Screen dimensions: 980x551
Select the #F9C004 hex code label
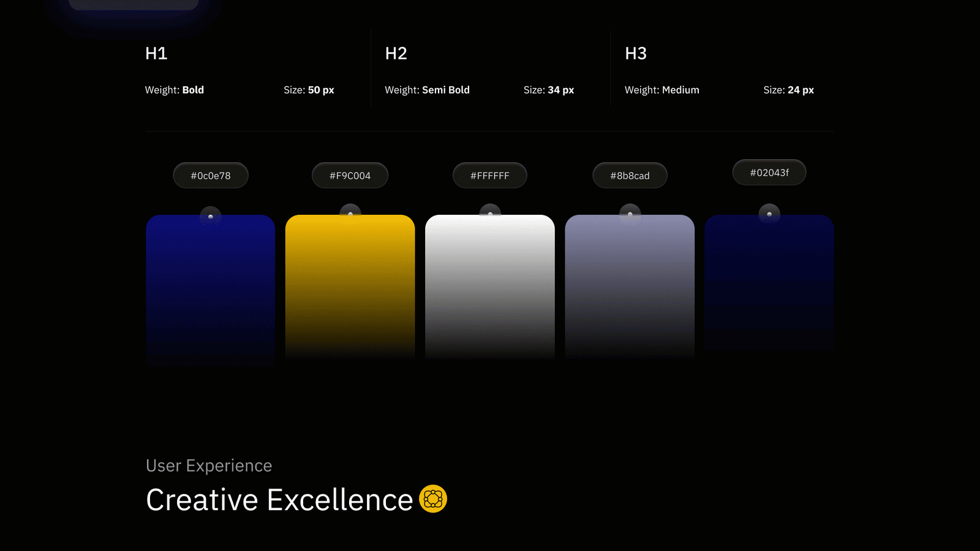coord(350,176)
